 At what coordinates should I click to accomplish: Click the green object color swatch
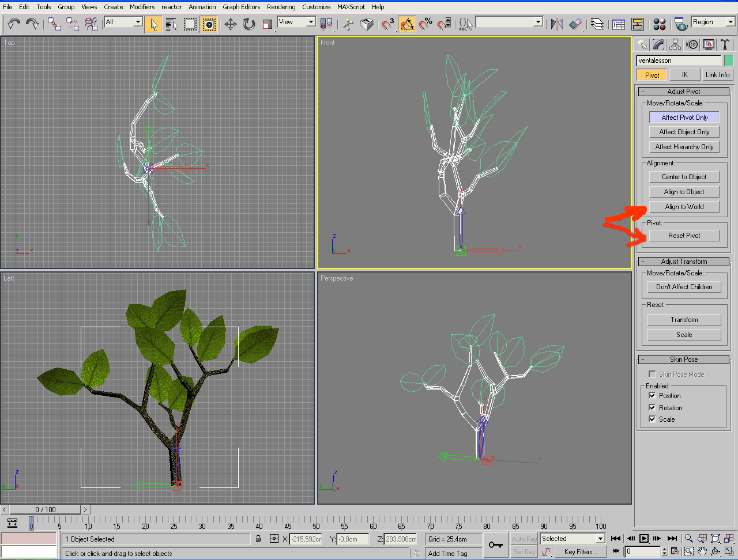click(729, 60)
